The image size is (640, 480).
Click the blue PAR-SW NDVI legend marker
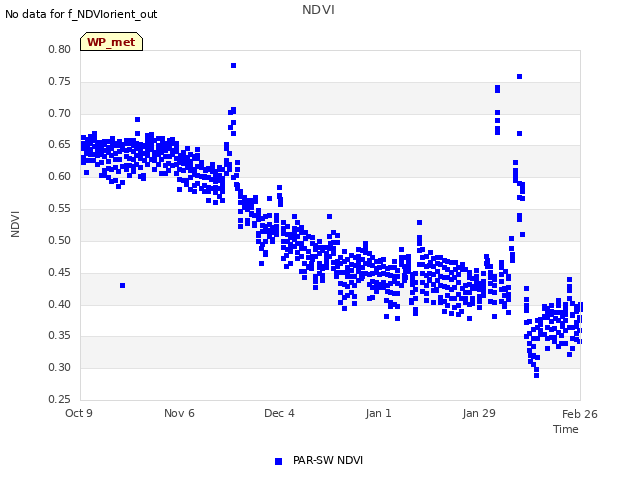tap(278, 461)
